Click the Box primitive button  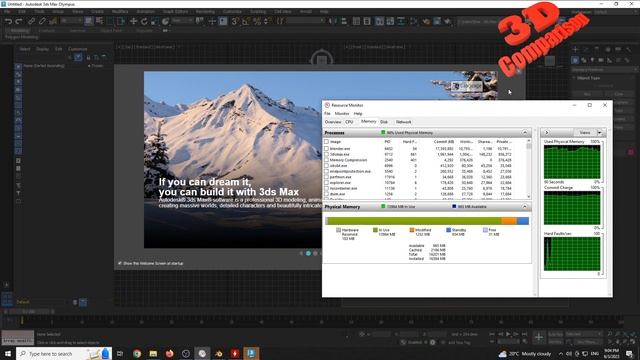point(588,94)
